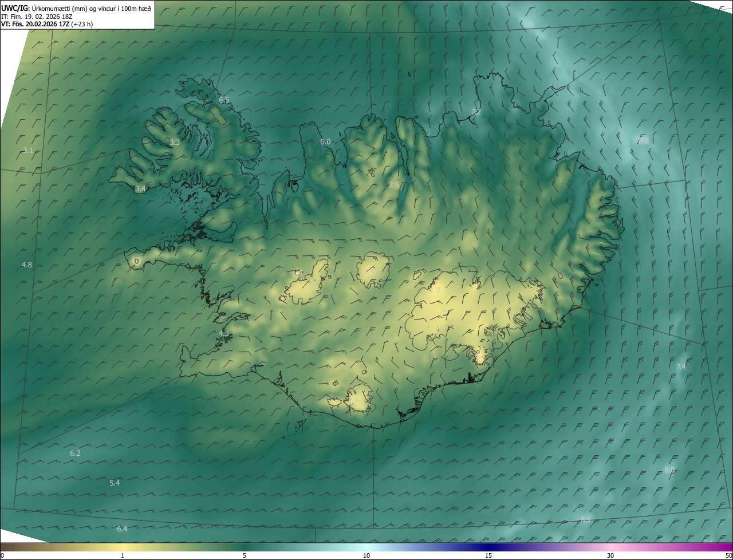
Task: Click the color scale tick label '30'
Action: tap(610, 555)
